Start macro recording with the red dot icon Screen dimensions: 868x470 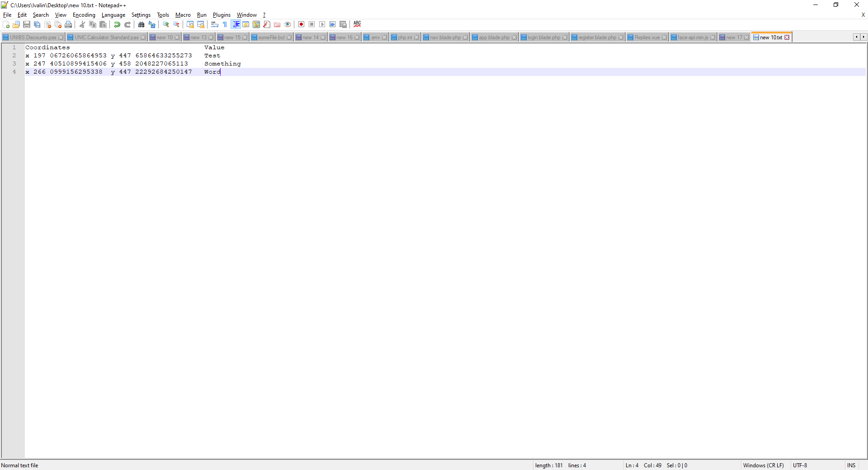[301, 25]
